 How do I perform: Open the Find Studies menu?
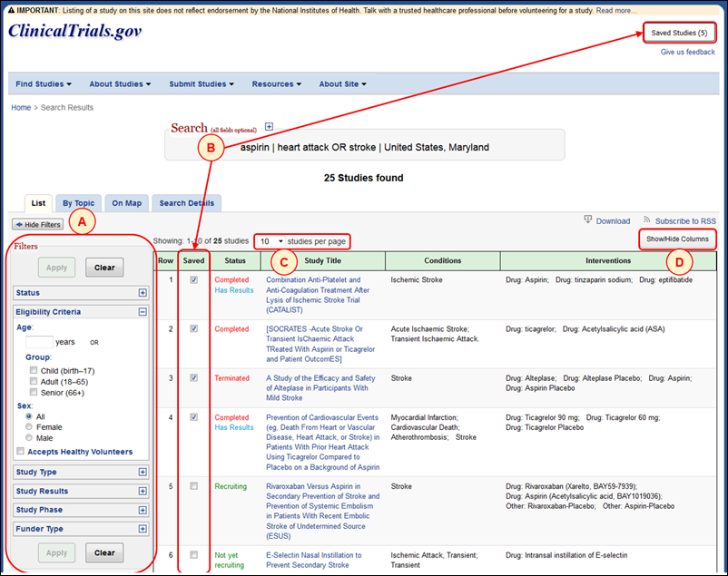(44, 84)
